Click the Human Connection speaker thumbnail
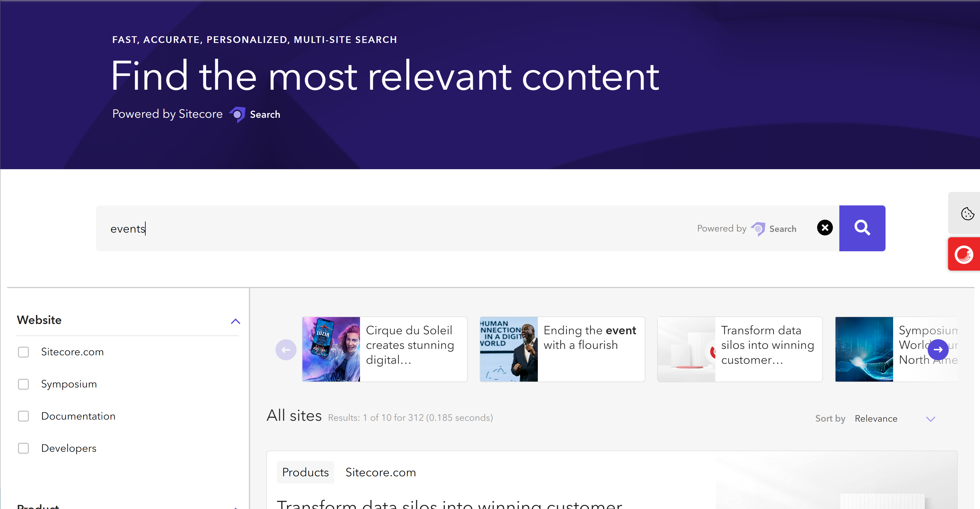 click(x=509, y=349)
